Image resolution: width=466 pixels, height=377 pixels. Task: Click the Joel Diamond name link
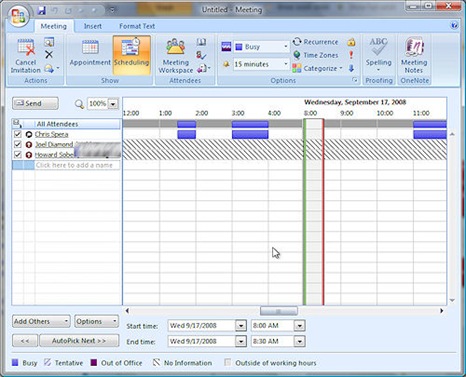[54, 144]
